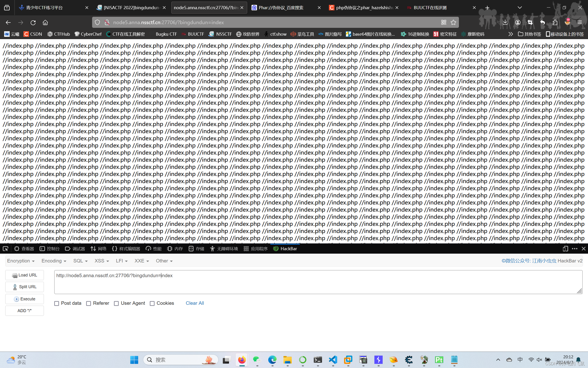Screen dimensions: 588x368
Task: Reload the current page
Action: [x=33, y=22]
